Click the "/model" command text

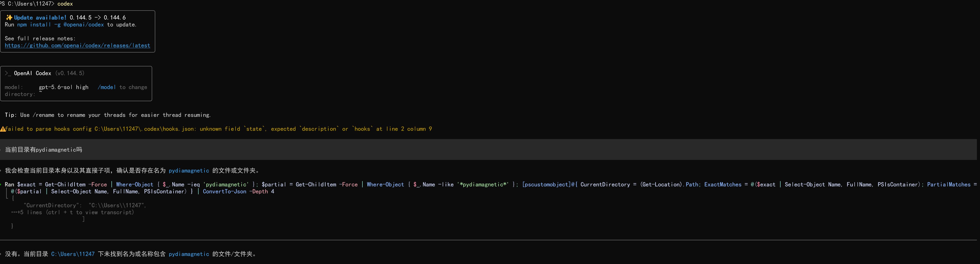[107, 87]
